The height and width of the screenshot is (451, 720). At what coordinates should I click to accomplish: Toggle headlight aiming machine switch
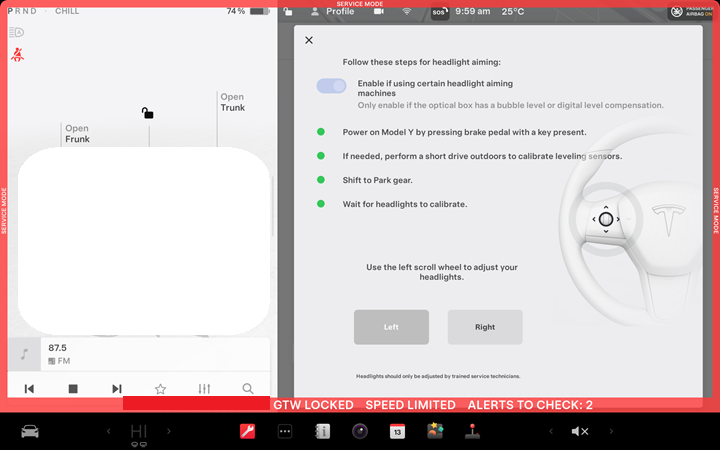point(331,86)
